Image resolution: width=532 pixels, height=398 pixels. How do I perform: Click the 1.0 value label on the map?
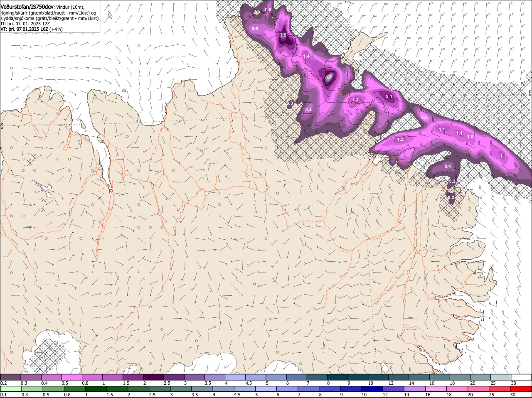click(x=470, y=137)
